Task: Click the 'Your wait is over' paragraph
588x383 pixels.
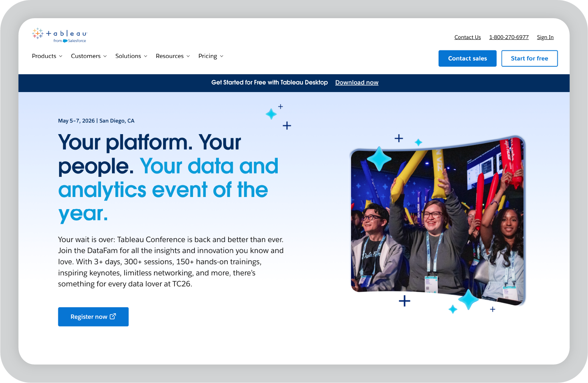Action: [171, 262]
